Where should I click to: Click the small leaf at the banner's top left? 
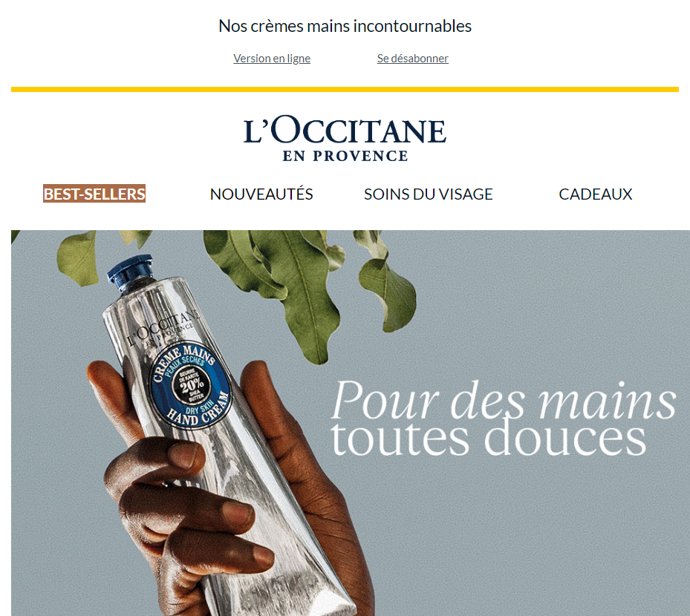click(x=15, y=236)
